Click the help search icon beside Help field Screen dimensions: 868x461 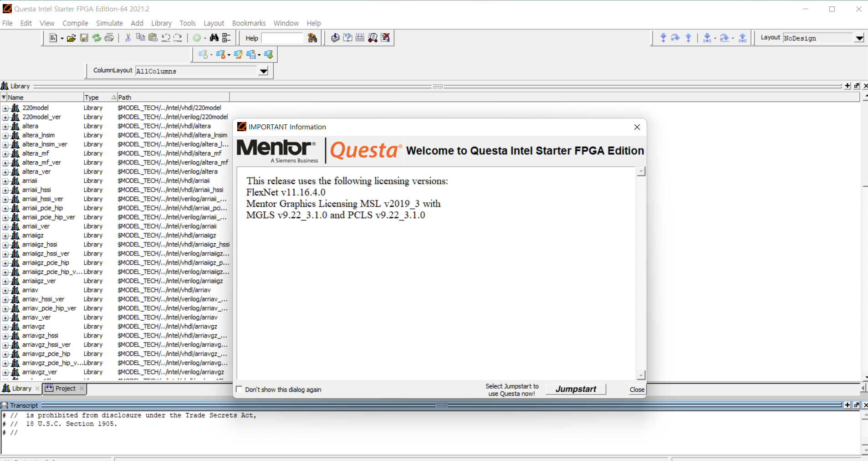pyautogui.click(x=312, y=38)
